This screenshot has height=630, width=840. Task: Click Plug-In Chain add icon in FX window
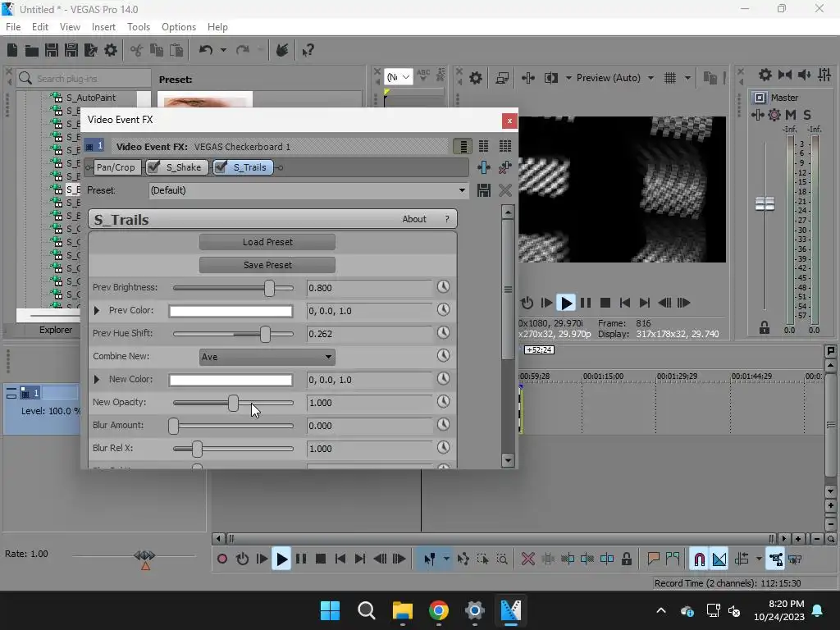(x=484, y=167)
